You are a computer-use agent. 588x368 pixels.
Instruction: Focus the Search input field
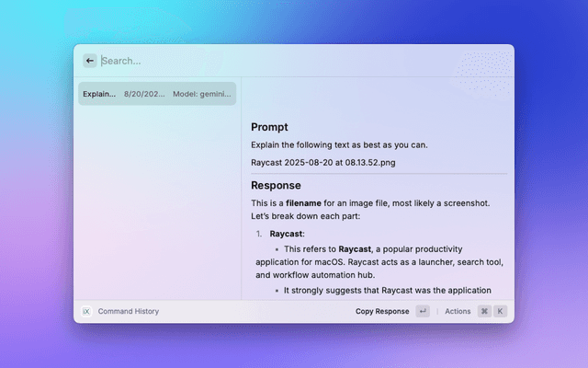pyautogui.click(x=276, y=61)
